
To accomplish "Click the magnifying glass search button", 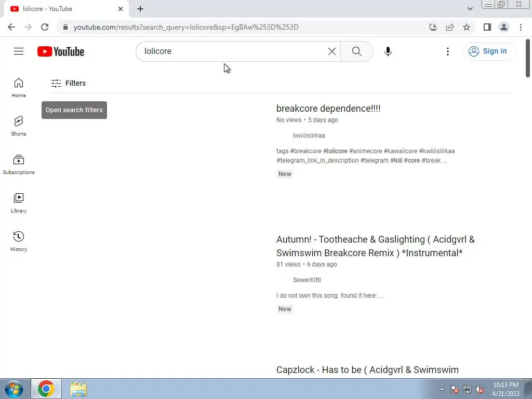I will tap(356, 51).
